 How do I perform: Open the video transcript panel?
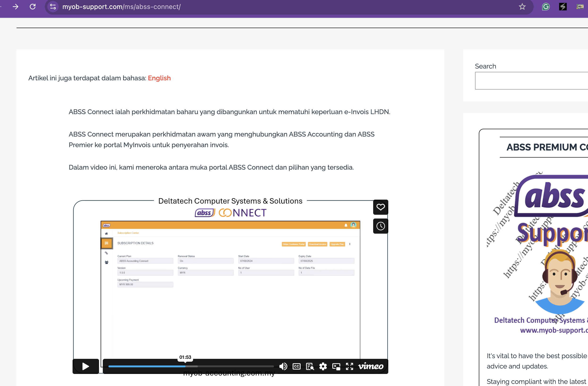coord(310,366)
